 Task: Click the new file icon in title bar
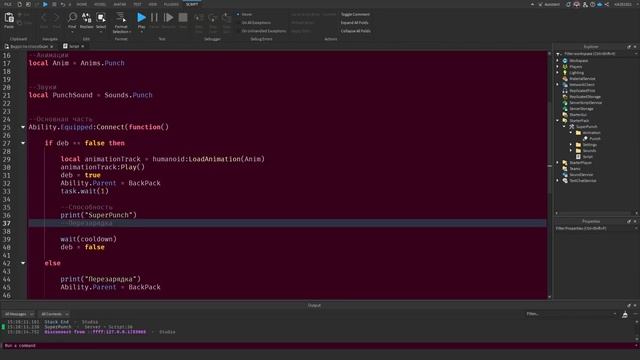pyautogui.click(x=19, y=4)
